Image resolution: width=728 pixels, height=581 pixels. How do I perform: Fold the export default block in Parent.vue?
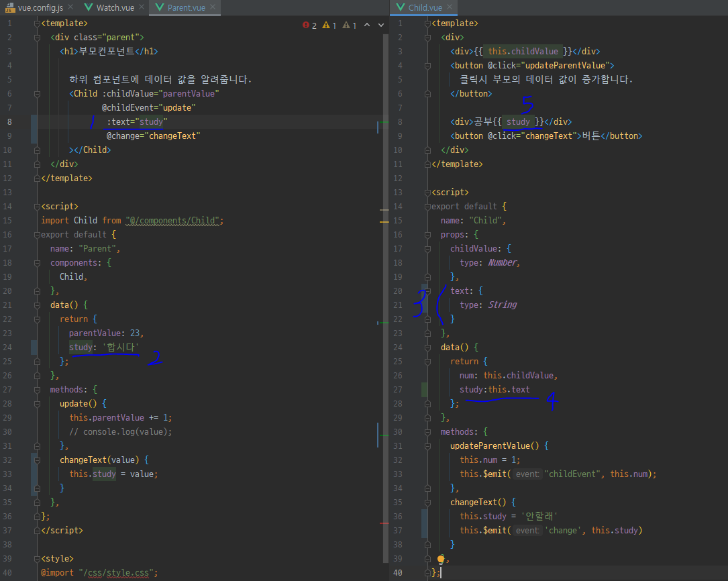click(37, 235)
